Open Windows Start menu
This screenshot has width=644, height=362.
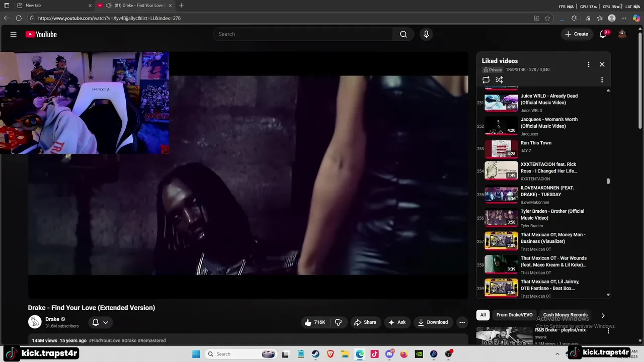(196, 354)
